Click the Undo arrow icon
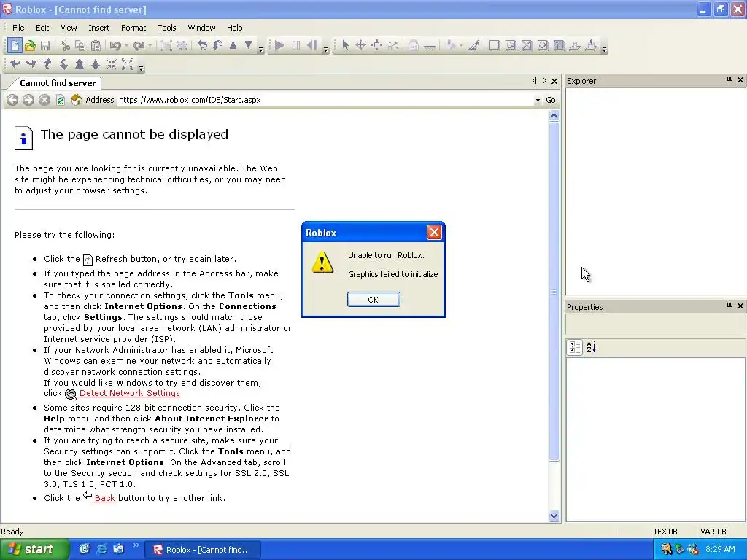The image size is (747, 560). [115, 46]
